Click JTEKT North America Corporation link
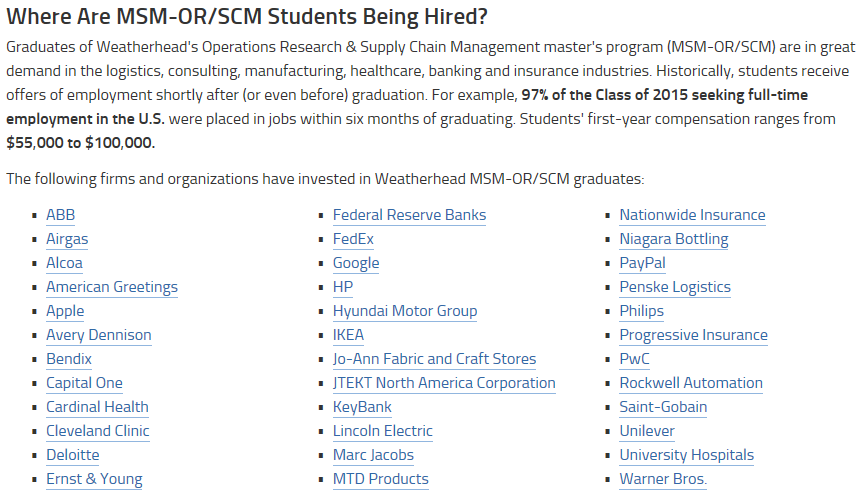 coord(444,383)
